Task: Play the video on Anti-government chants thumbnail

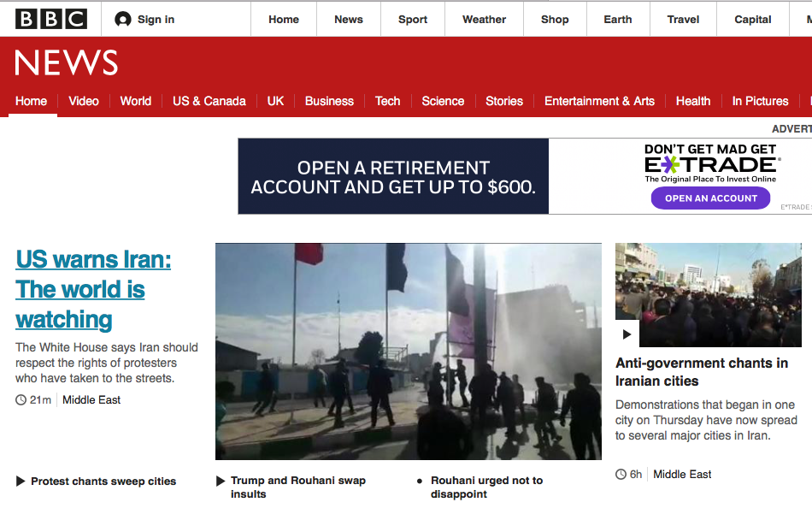Action: [627, 334]
